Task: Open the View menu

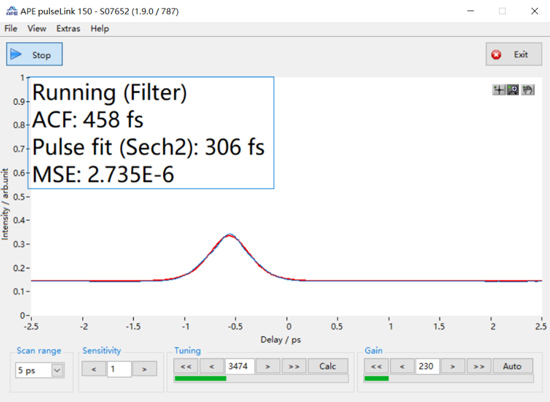Action: [x=37, y=28]
